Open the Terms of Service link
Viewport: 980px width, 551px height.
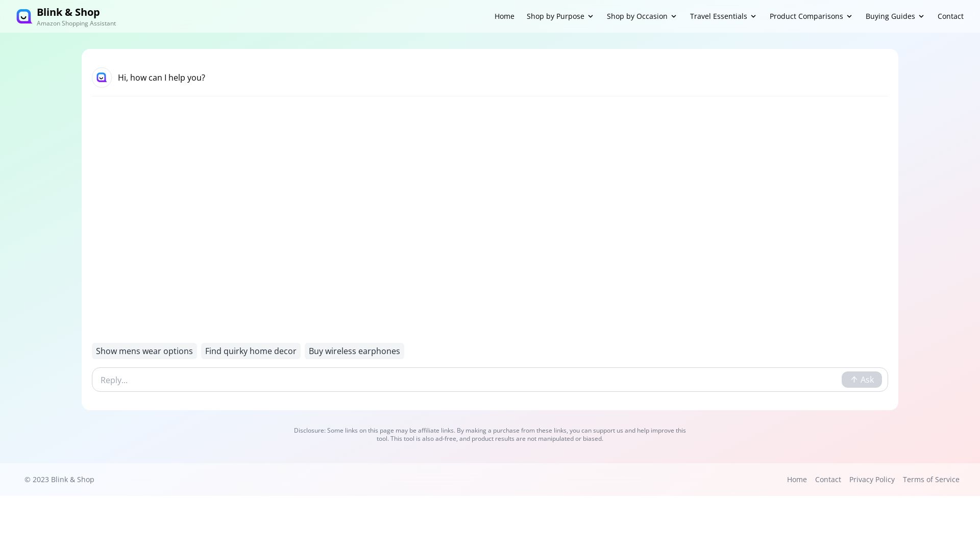tap(931, 480)
